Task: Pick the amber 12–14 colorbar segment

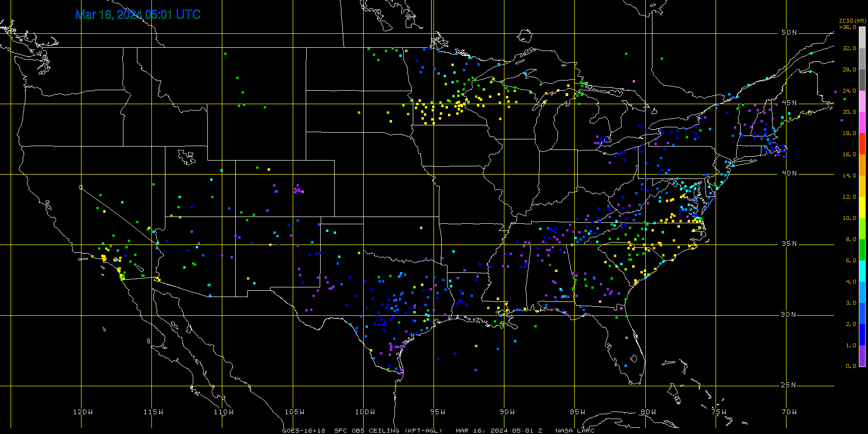Action: click(862, 186)
